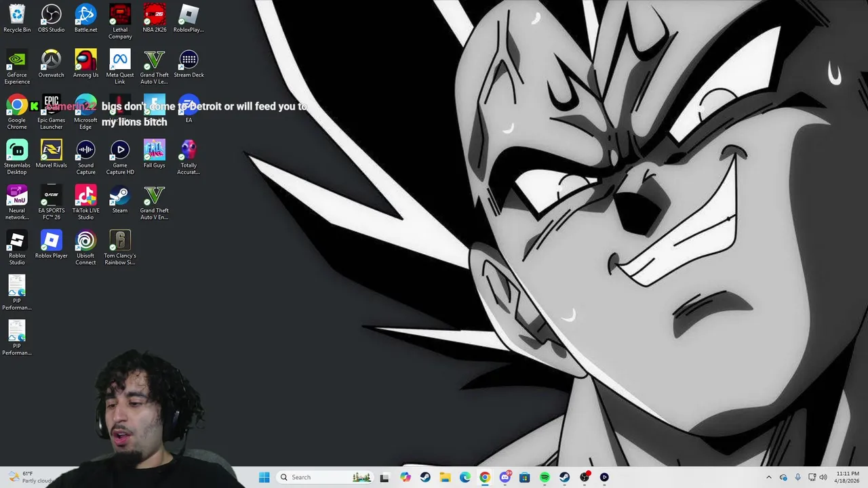868x488 pixels.
Task: Open the Sound Capture desktop shortcut
Action: click(85, 157)
